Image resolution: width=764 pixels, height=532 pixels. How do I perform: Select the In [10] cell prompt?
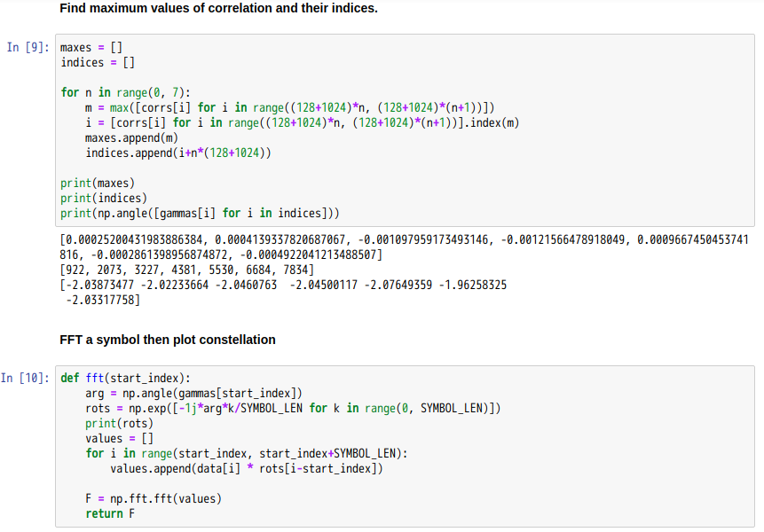point(25,379)
